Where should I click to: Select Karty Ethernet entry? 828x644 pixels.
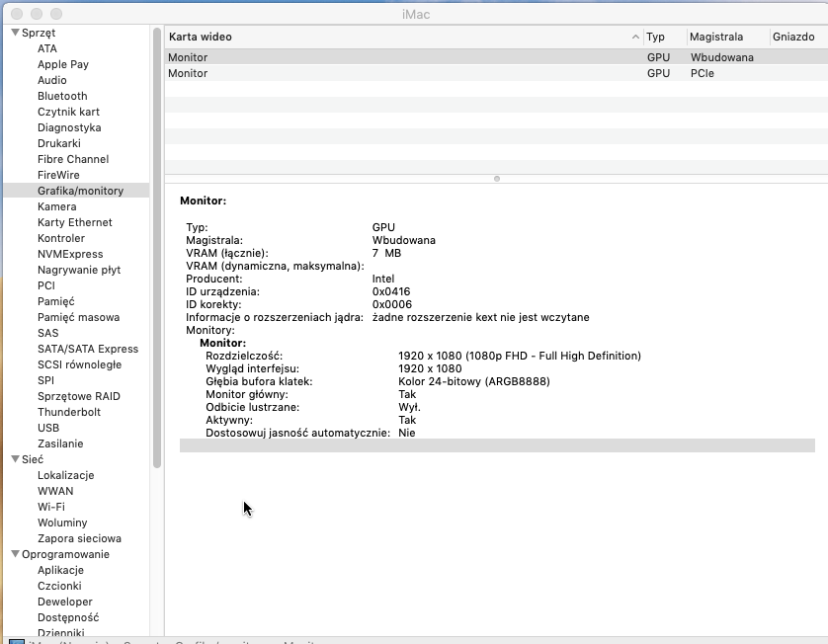click(74, 223)
